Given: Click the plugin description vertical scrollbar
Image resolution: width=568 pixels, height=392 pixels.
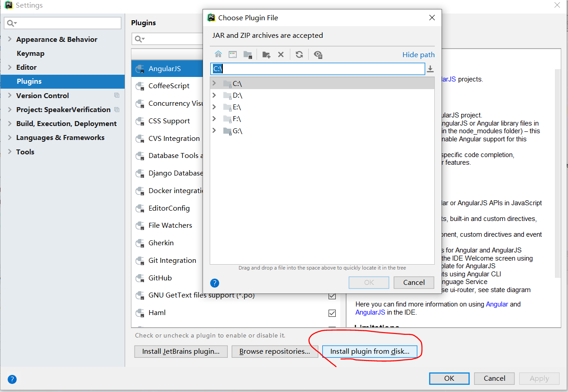Looking at the screenshot, I should click(x=558, y=173).
